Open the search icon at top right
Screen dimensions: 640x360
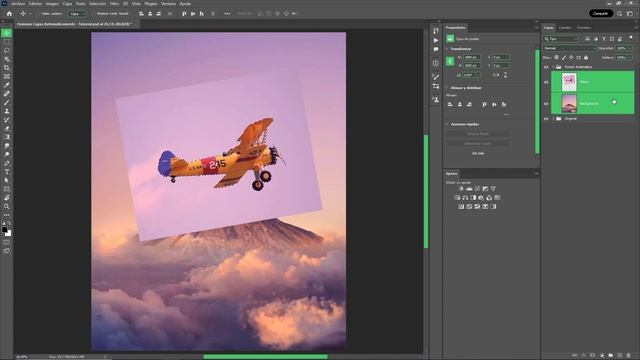coord(620,13)
